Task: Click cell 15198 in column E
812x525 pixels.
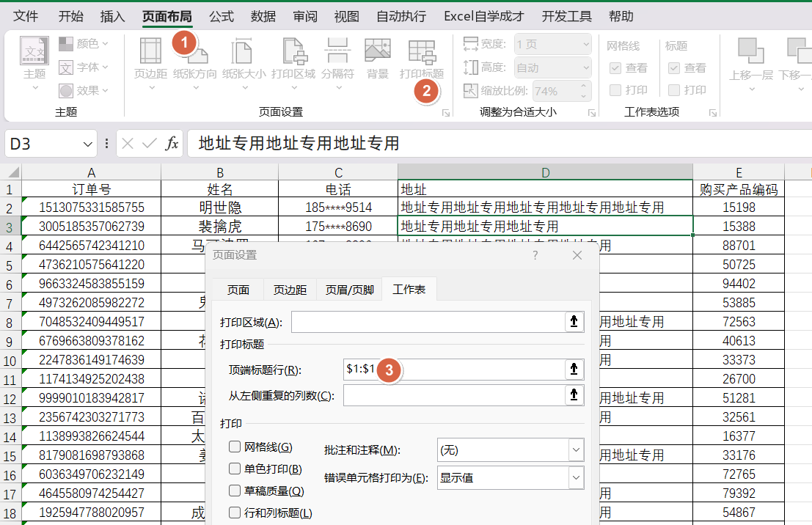Action: (739, 208)
